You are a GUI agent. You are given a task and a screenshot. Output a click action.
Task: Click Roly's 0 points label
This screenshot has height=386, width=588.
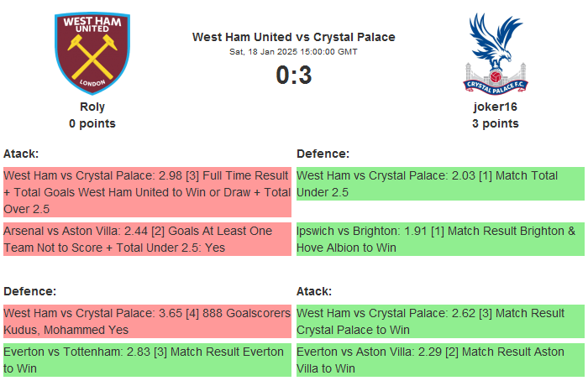(x=92, y=123)
